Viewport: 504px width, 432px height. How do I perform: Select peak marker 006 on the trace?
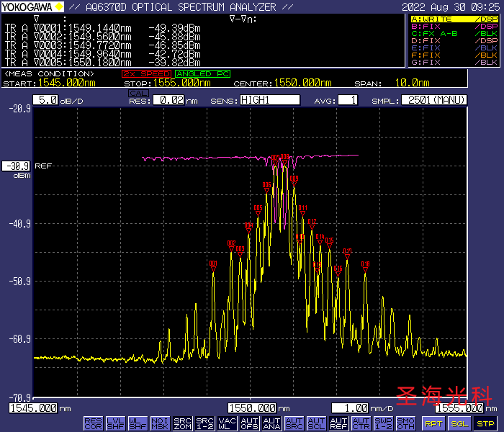(x=267, y=188)
